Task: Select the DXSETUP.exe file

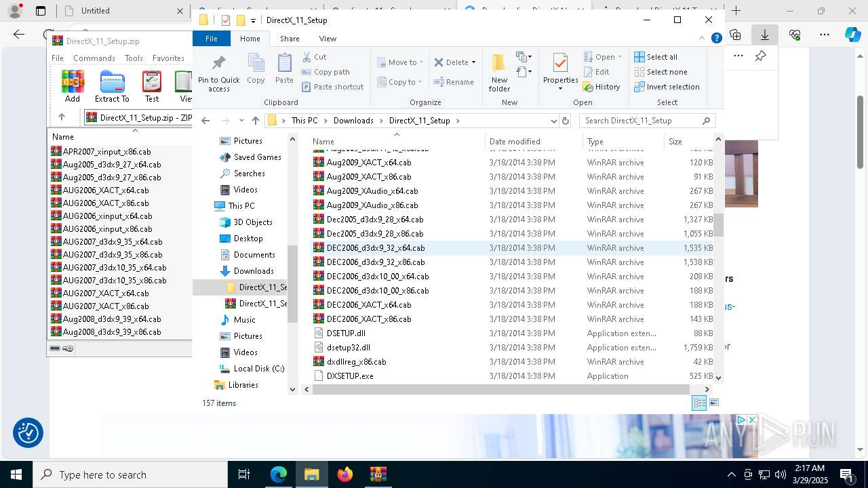Action: coord(350,376)
